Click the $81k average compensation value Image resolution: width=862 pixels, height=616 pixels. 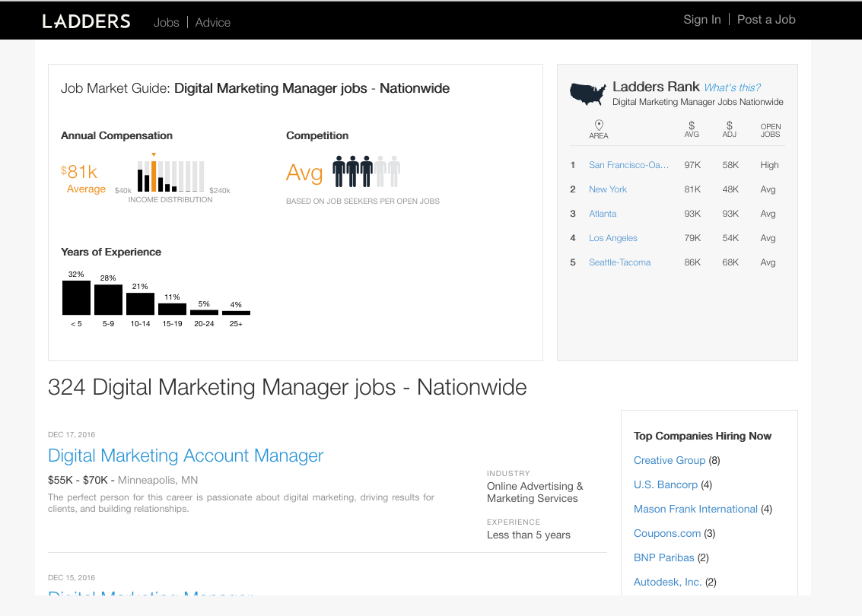click(x=79, y=172)
